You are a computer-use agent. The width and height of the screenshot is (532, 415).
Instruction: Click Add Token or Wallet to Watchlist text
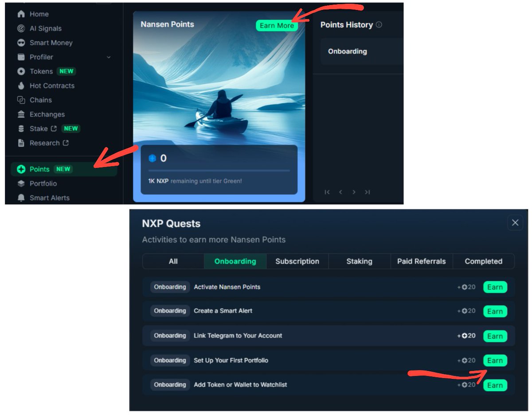click(240, 385)
